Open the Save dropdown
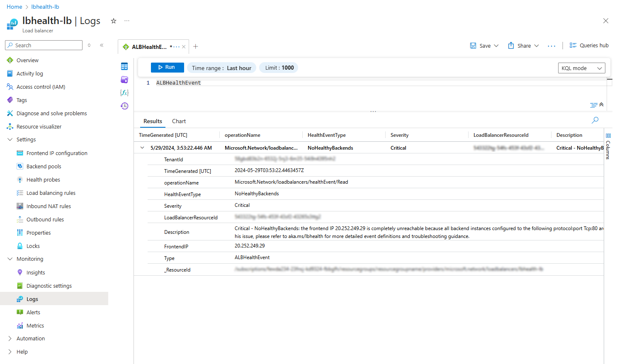The height and width of the screenshot is (364, 617). pyautogui.click(x=484, y=46)
